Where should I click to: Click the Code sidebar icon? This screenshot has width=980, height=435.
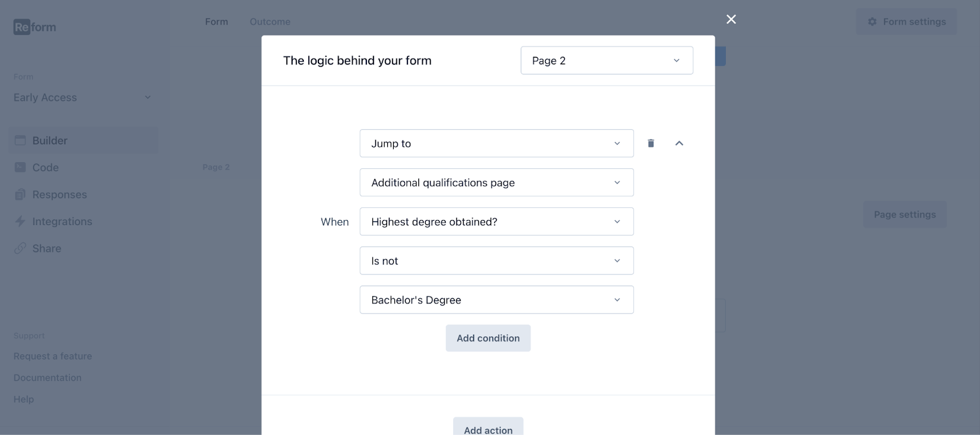coord(20,168)
